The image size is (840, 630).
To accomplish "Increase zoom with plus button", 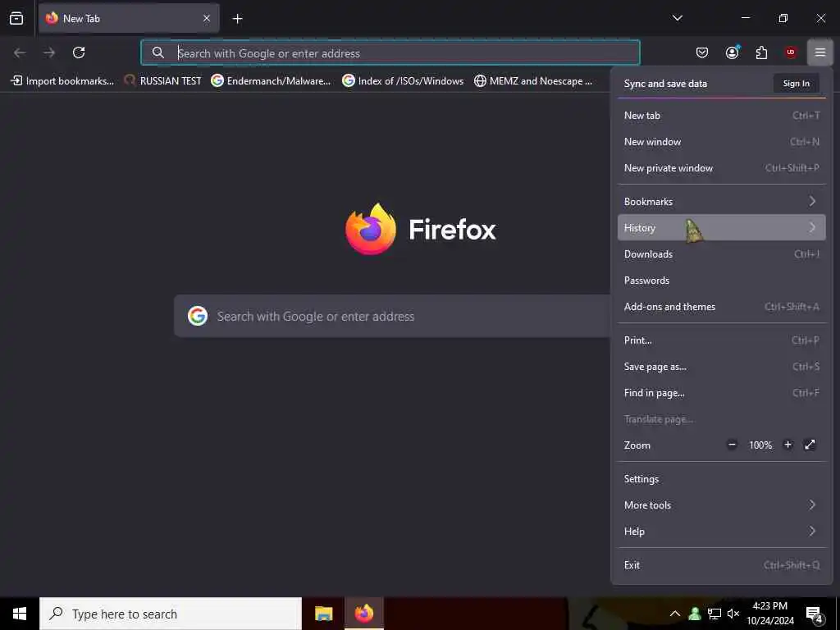I will pos(787,445).
